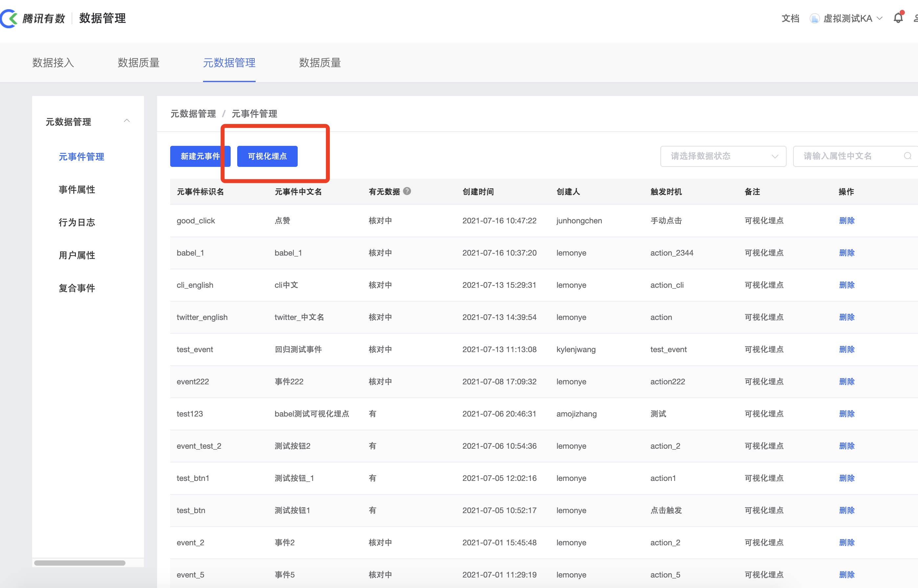918x588 pixels.
Task: Click the twitter_中文名 cell
Action: coord(299,317)
